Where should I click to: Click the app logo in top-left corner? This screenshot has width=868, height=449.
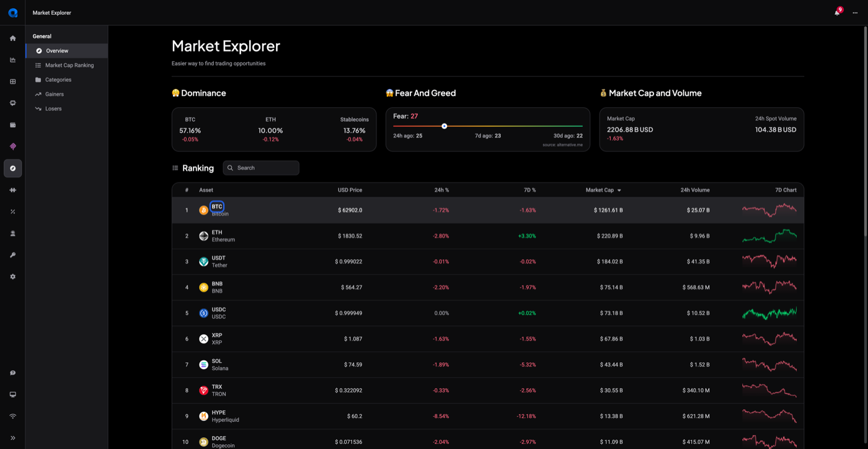click(x=12, y=12)
